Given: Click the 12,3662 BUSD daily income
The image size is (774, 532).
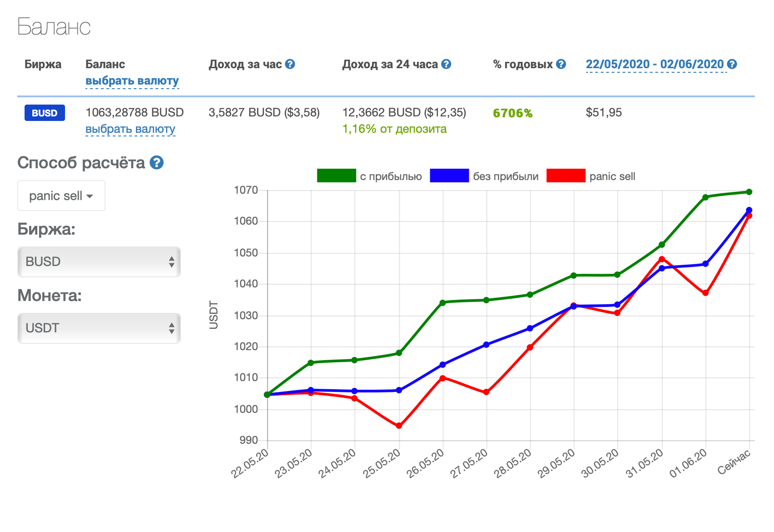Looking at the screenshot, I should [404, 112].
